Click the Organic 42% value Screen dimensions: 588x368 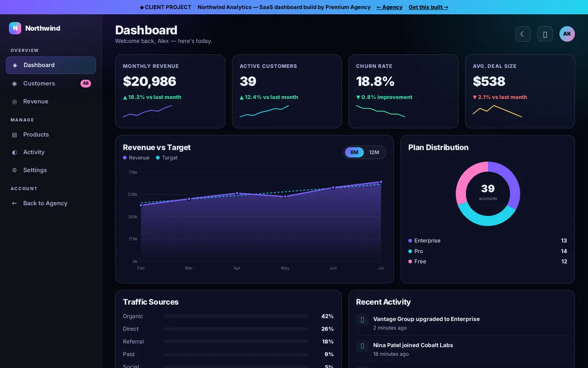(x=328, y=316)
